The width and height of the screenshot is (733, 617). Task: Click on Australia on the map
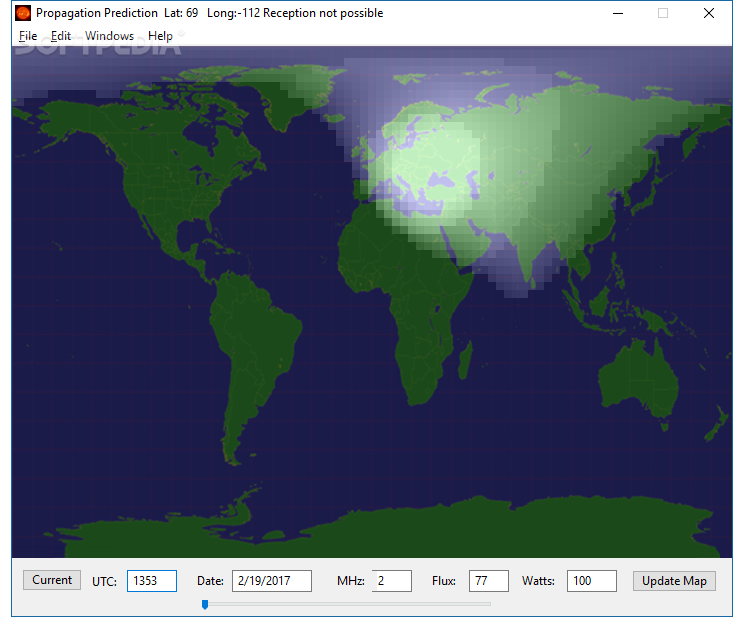point(638,379)
